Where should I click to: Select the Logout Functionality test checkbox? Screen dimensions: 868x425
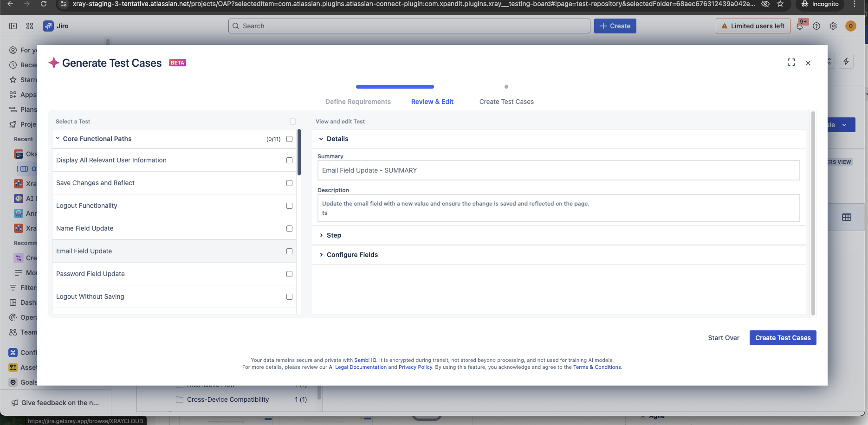pos(289,206)
